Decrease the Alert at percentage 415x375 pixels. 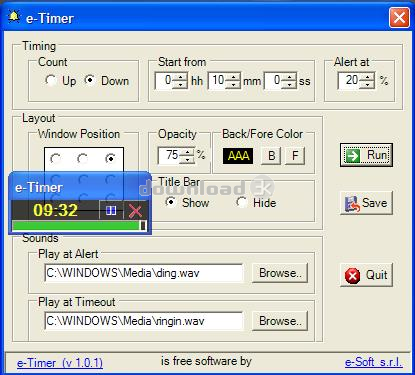(x=368, y=85)
